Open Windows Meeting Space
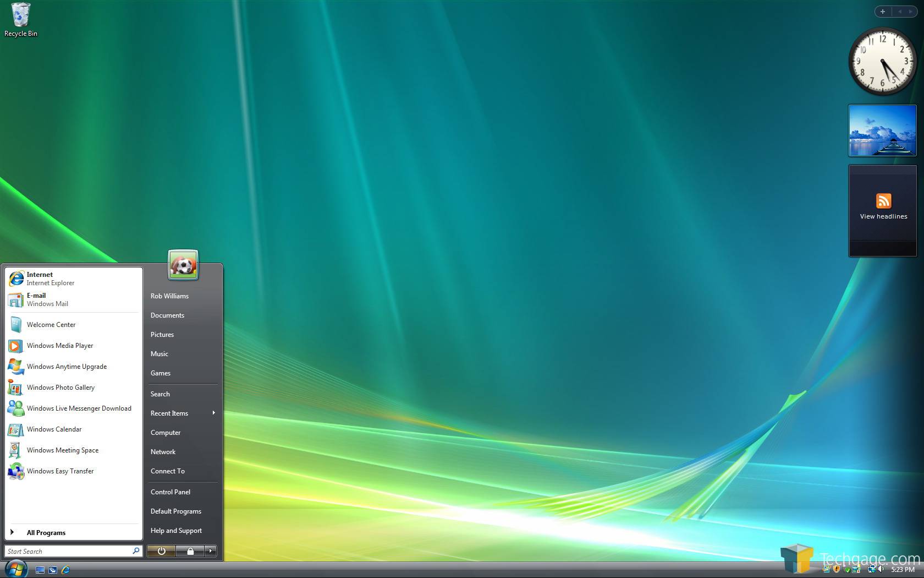This screenshot has width=924, height=578. [74, 450]
